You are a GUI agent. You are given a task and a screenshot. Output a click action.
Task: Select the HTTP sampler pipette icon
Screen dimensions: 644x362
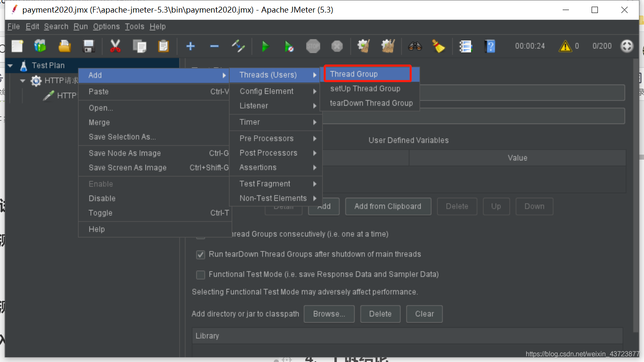[49, 96]
